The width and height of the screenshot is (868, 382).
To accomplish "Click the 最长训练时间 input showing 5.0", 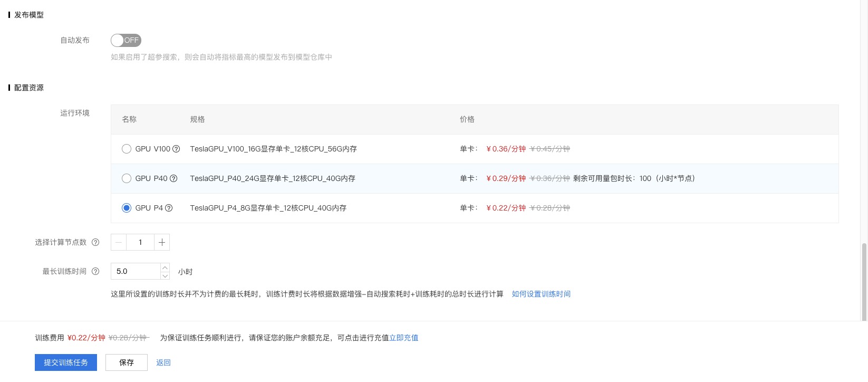I will (136, 271).
